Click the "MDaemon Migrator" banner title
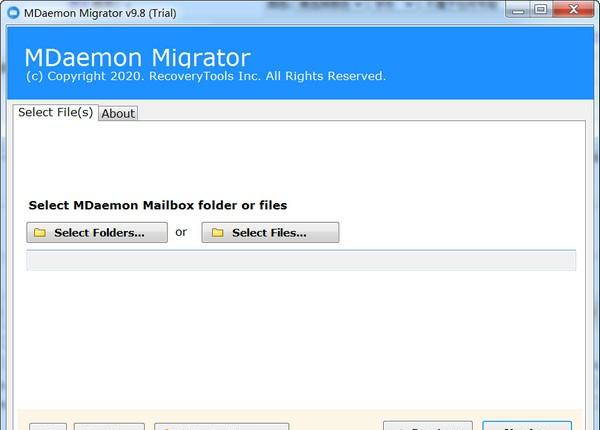This screenshot has width=600, height=430. coord(138,58)
